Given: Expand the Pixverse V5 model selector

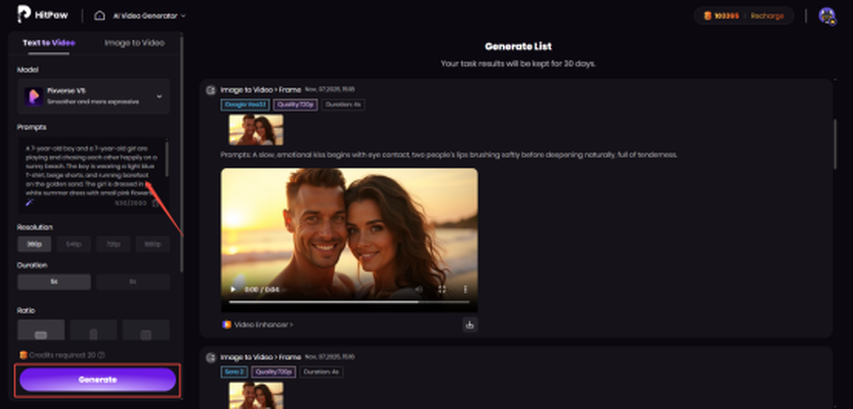Looking at the screenshot, I should coord(93,96).
